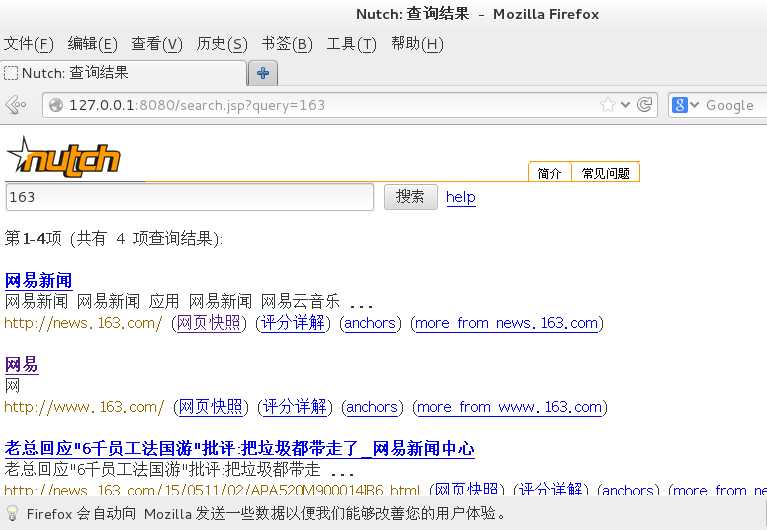Open 网页快照 for www.163.com result
Image resolution: width=767 pixels, height=530 pixels.
coord(211,407)
